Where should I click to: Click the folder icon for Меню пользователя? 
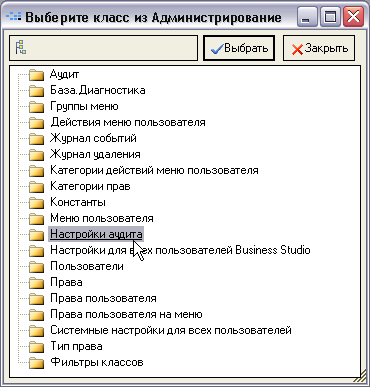click(x=36, y=219)
